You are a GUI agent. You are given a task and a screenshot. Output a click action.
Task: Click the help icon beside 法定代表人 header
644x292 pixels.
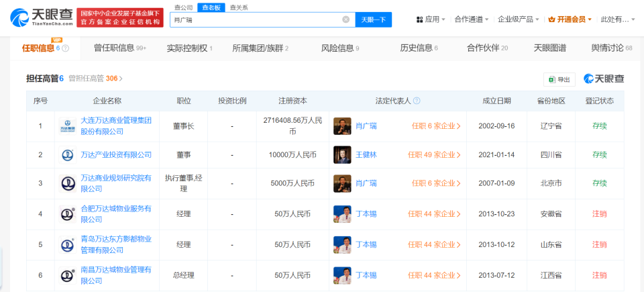pos(417,101)
